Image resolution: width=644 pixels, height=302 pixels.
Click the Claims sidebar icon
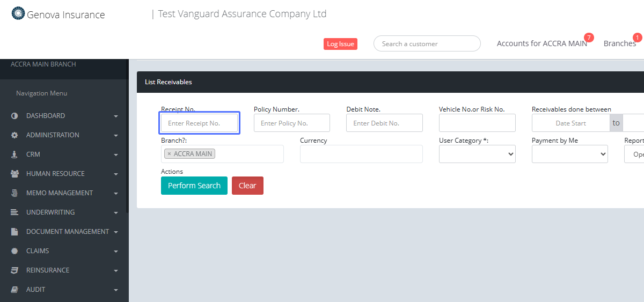click(x=14, y=251)
